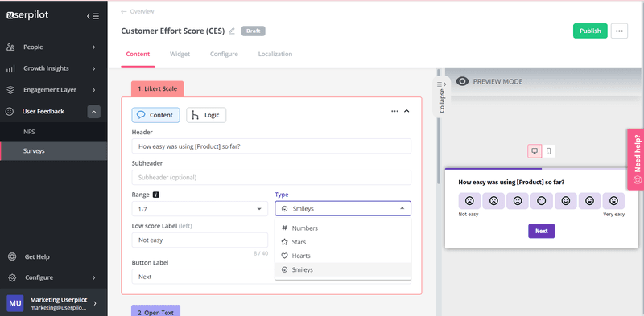
Task: Open the Need help? side tab
Action: 637,159
